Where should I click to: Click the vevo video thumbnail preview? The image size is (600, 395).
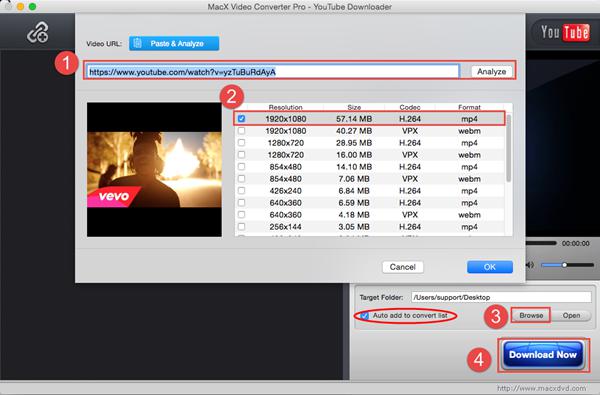pyautogui.click(x=154, y=170)
